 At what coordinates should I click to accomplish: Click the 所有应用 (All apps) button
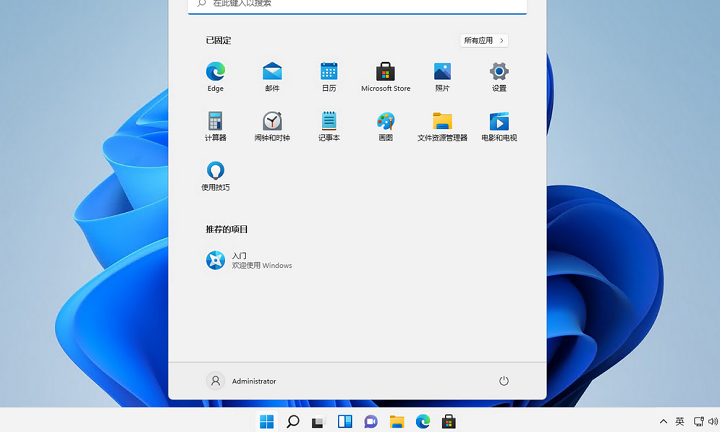pyautogui.click(x=484, y=41)
